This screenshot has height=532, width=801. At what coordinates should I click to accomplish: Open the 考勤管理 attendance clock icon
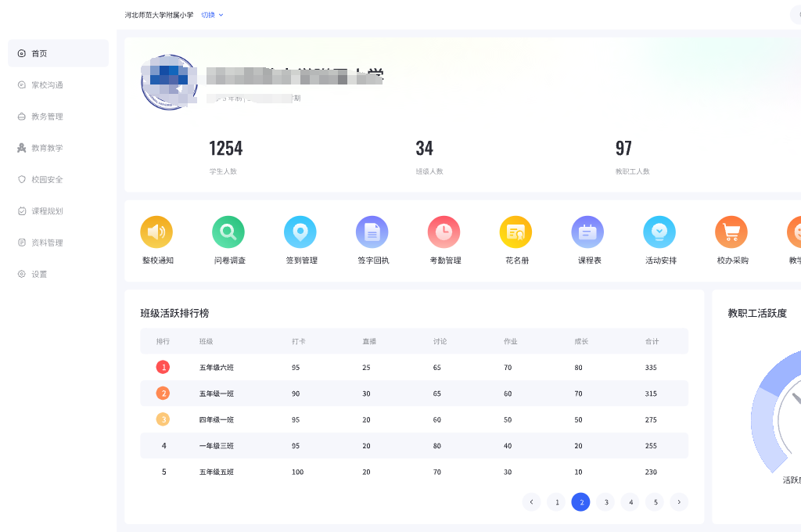click(444, 232)
